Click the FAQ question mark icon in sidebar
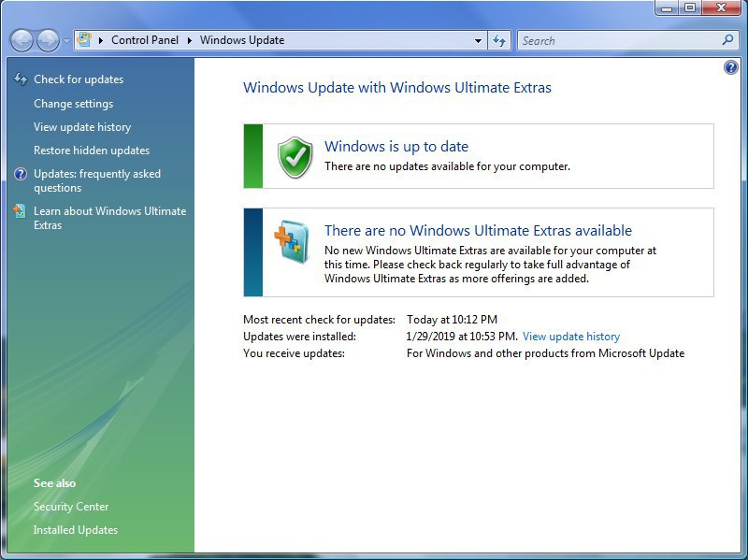 [21, 174]
